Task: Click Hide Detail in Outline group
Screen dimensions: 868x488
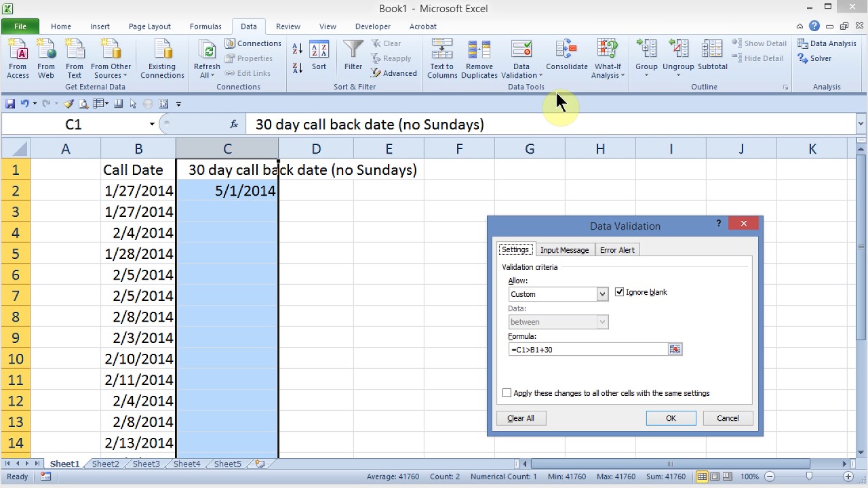Action: pyautogui.click(x=757, y=58)
